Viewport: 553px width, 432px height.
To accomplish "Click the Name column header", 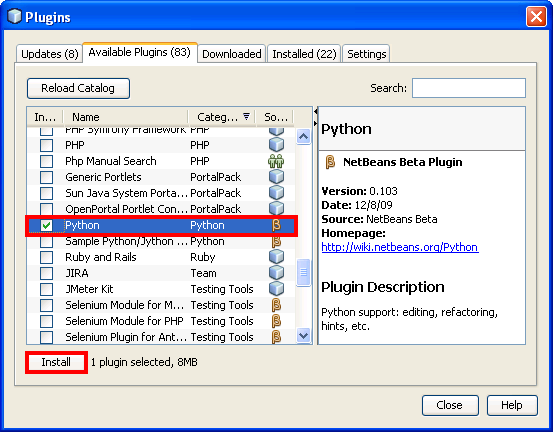I will click(x=125, y=117).
